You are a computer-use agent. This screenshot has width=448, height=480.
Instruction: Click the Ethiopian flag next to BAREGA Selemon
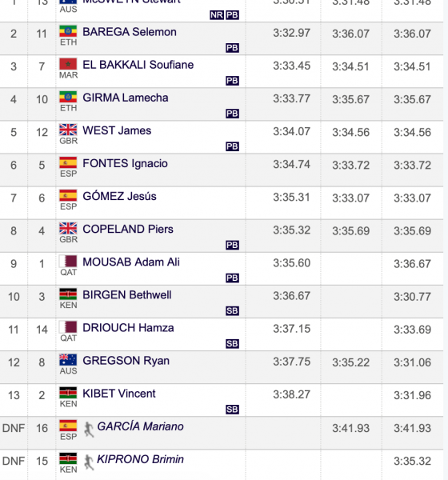click(68, 31)
